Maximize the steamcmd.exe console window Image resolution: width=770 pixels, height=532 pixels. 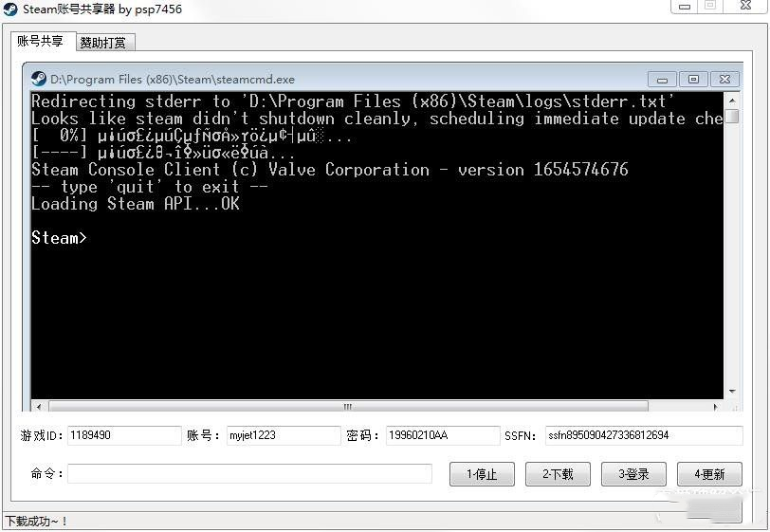pyautogui.click(x=693, y=79)
